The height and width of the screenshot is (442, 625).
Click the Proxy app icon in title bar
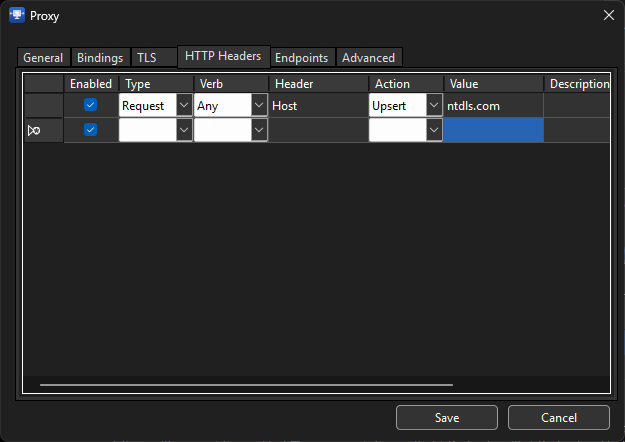click(17, 15)
